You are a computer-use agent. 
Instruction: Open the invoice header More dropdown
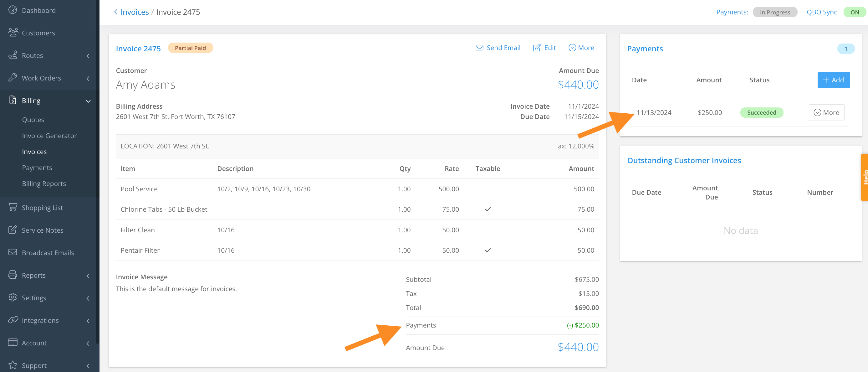pos(581,48)
